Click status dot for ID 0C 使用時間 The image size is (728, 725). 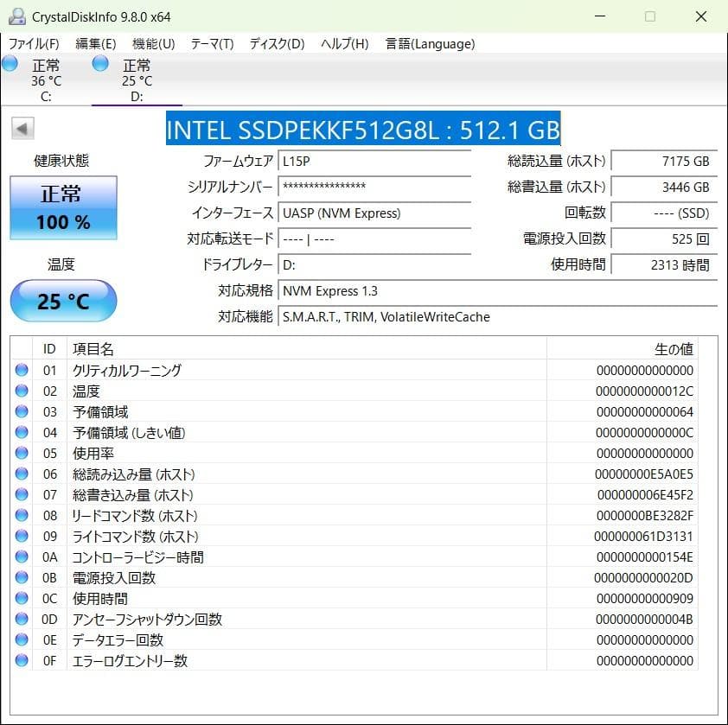22,598
